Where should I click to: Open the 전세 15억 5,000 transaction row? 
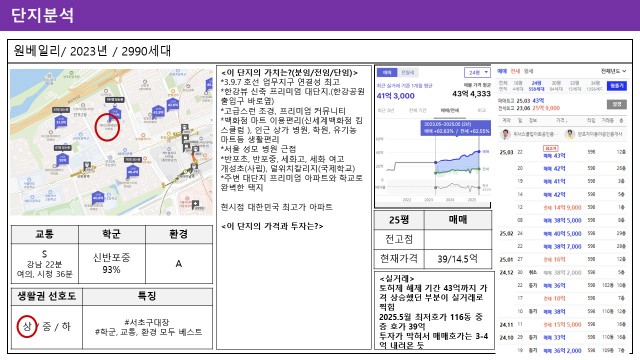562,324
